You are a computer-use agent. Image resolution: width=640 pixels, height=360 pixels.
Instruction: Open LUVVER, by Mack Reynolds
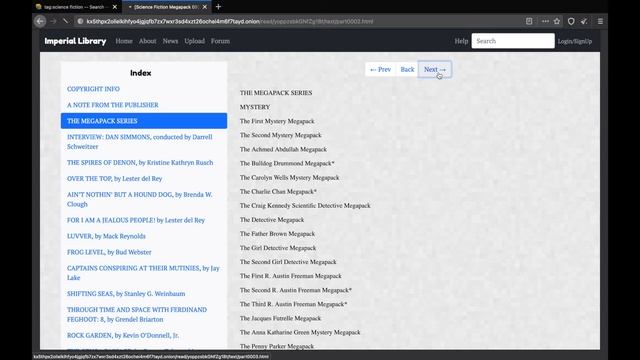coord(106,236)
